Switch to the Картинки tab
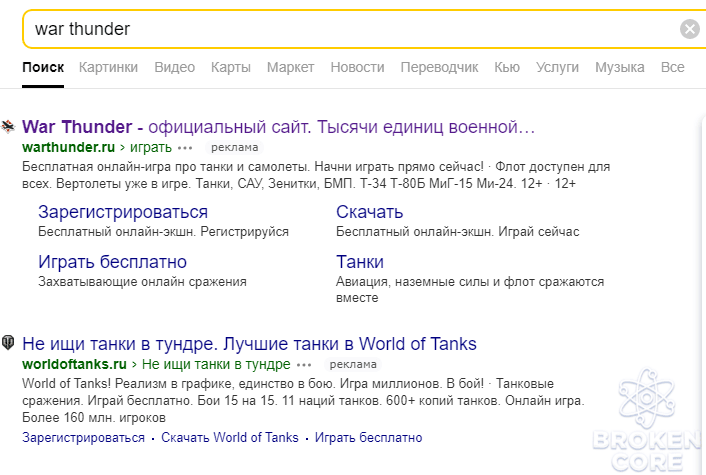 109,68
